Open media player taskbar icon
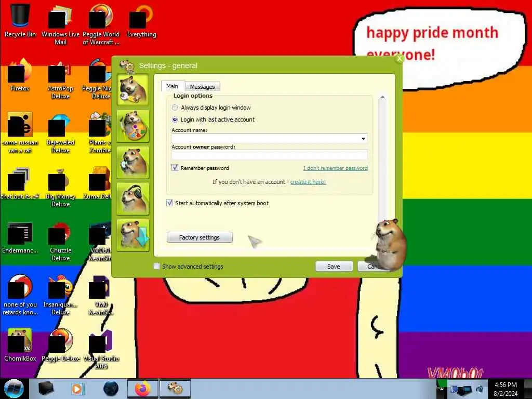 pos(77,389)
